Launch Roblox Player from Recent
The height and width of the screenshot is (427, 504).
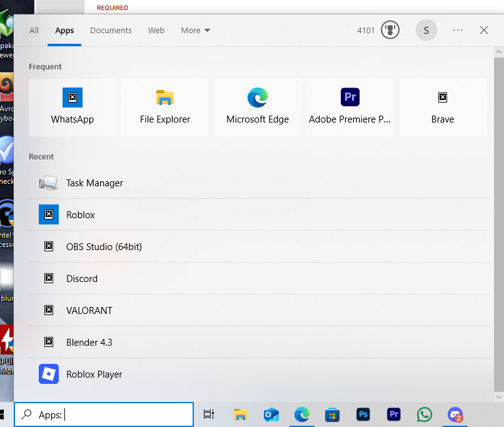[259, 374]
